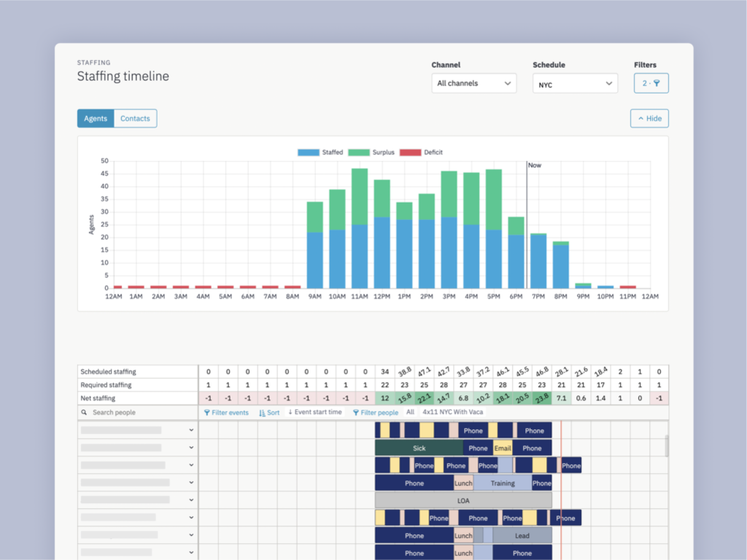Click the magnifier icon in Search people
The image size is (747, 560).
pyautogui.click(x=85, y=412)
